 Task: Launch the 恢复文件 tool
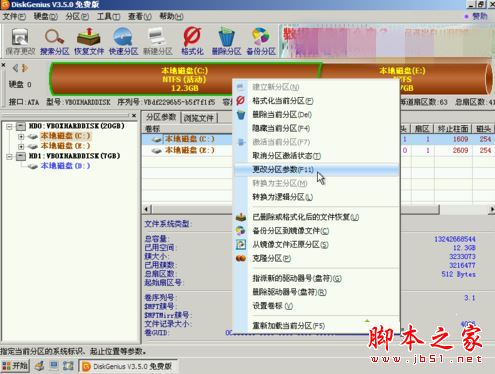click(89, 37)
